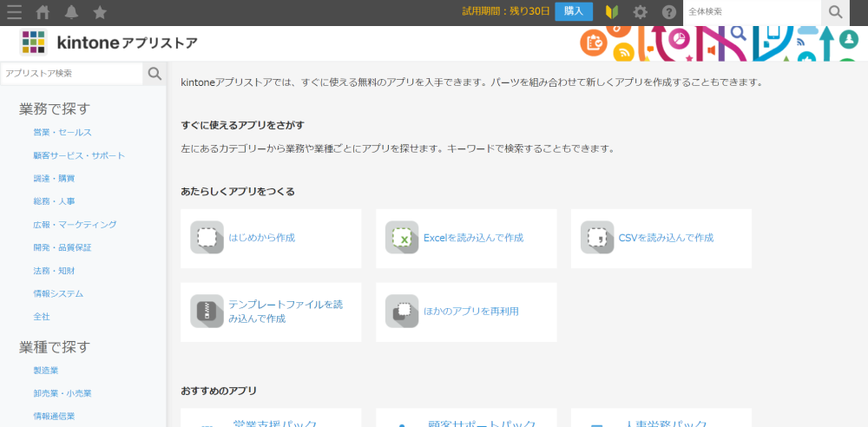The image size is (868, 427).
Task: Click the おすすめのアプリ heading
Action: click(219, 391)
